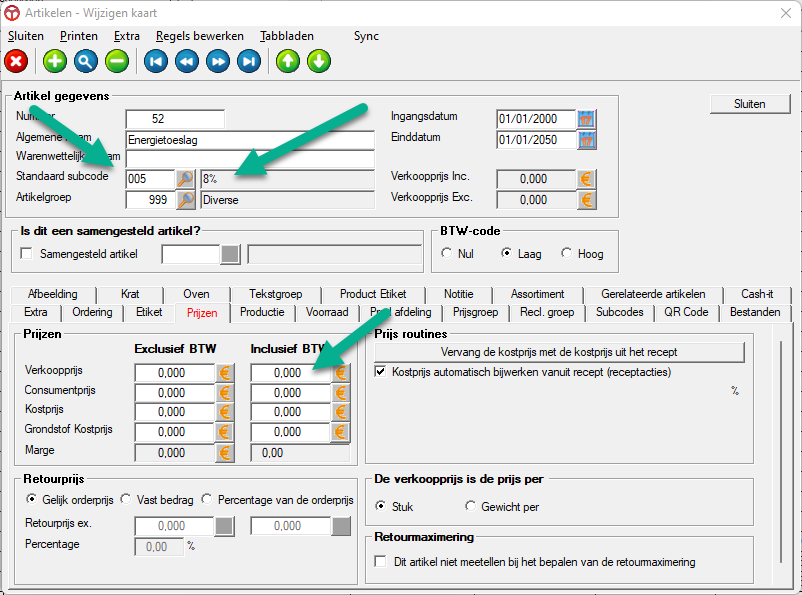Switch to the Voorraad tab
The image size is (802, 595).
click(x=327, y=312)
